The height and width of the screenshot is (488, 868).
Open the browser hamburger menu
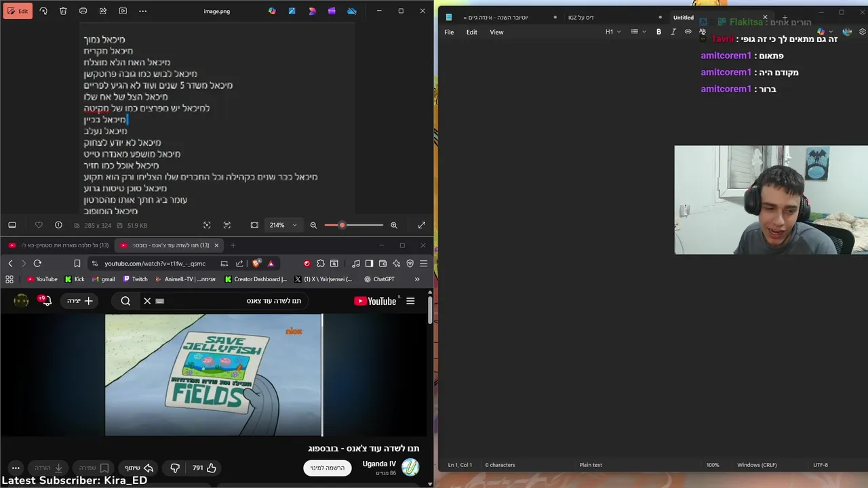tap(423, 264)
